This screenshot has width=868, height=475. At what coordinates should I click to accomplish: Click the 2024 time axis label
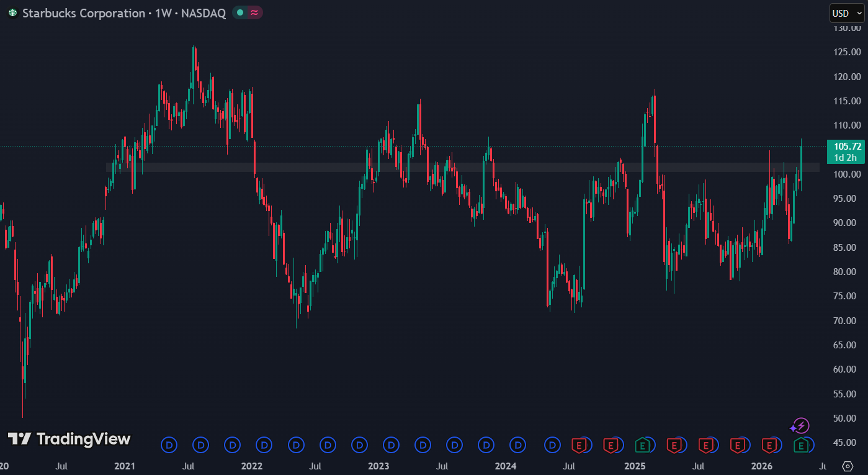tap(506, 466)
